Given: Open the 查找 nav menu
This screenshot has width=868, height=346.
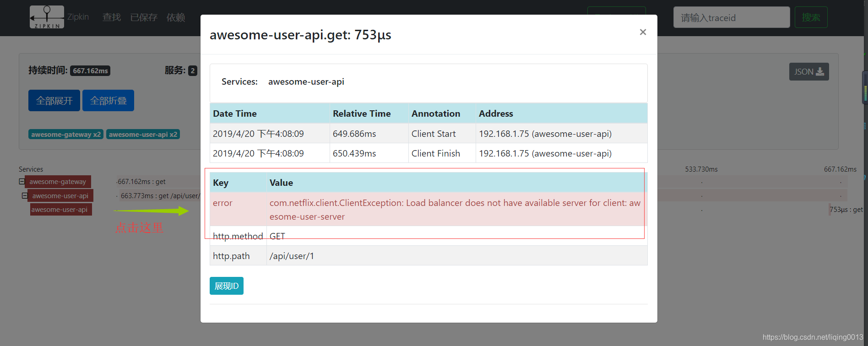Looking at the screenshot, I should [x=112, y=17].
